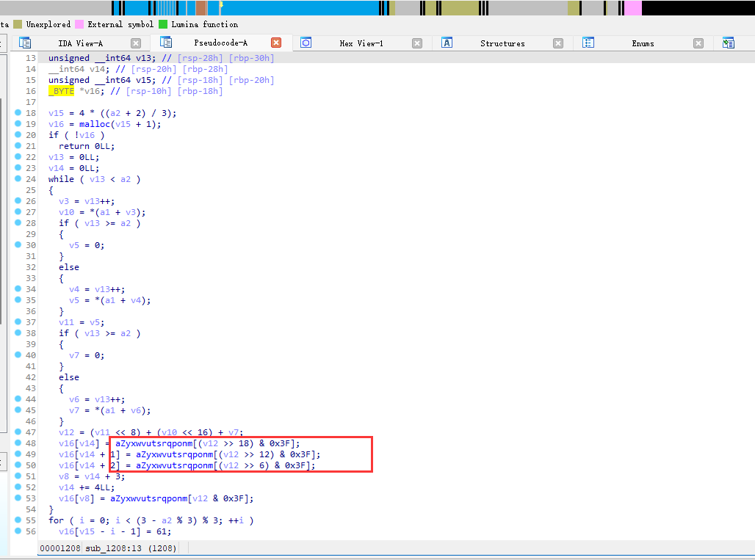755x560 pixels.
Task: Click line number 13 in the gutter
Action: (x=31, y=58)
